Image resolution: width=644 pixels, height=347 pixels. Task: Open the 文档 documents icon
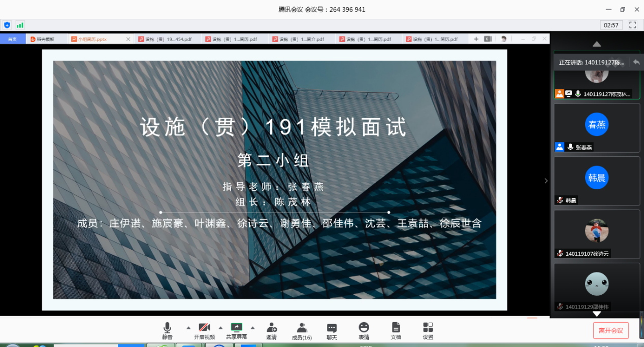coord(396,331)
